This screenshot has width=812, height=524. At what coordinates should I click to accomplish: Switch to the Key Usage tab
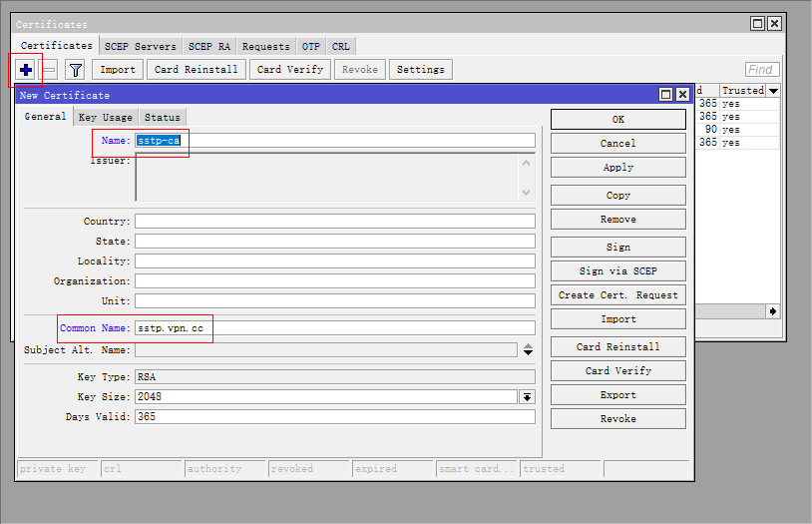[105, 118]
